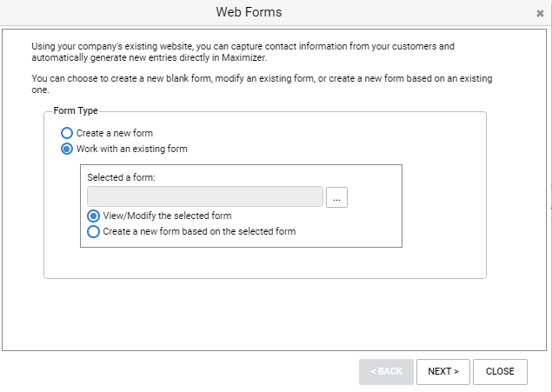Click the "Work with an existing form" label text

click(132, 149)
